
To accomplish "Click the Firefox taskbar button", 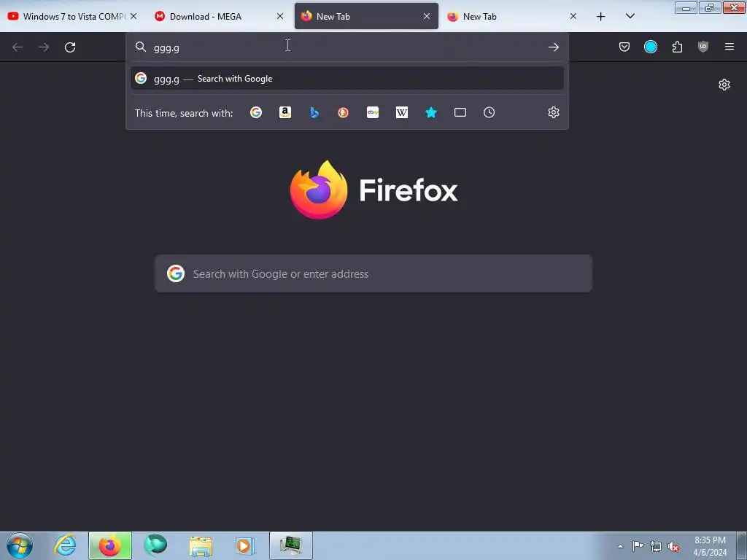I will point(110,545).
